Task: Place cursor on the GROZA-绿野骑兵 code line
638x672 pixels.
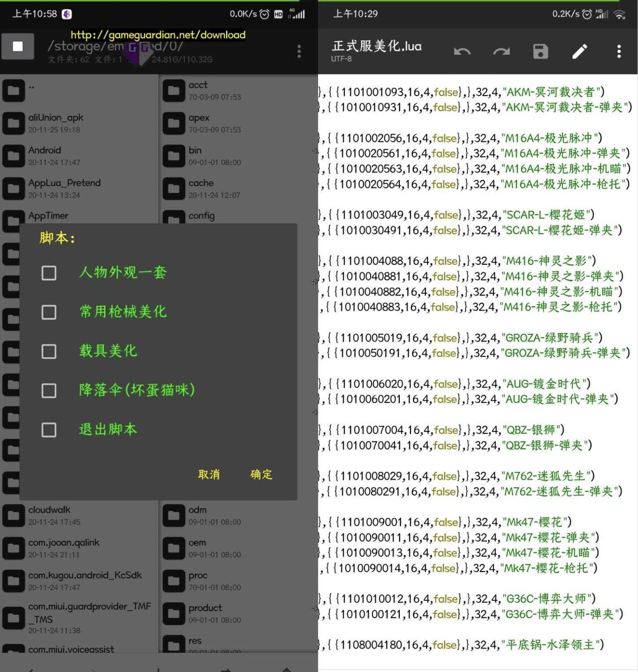Action: 460,338
